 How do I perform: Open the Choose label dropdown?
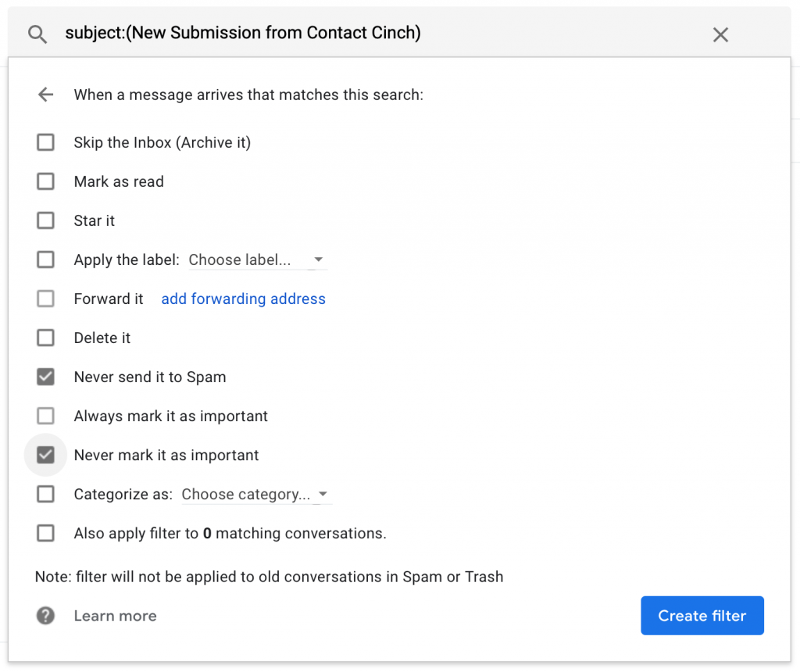pyautogui.click(x=256, y=260)
